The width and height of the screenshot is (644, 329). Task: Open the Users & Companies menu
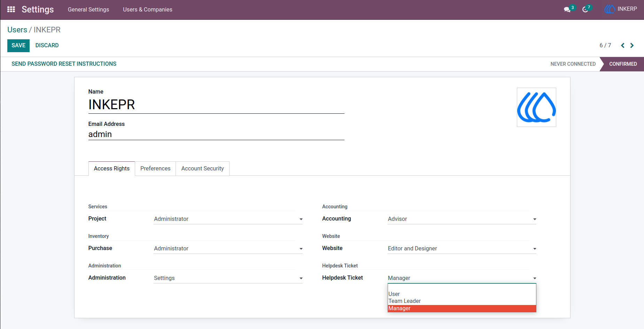[148, 9]
